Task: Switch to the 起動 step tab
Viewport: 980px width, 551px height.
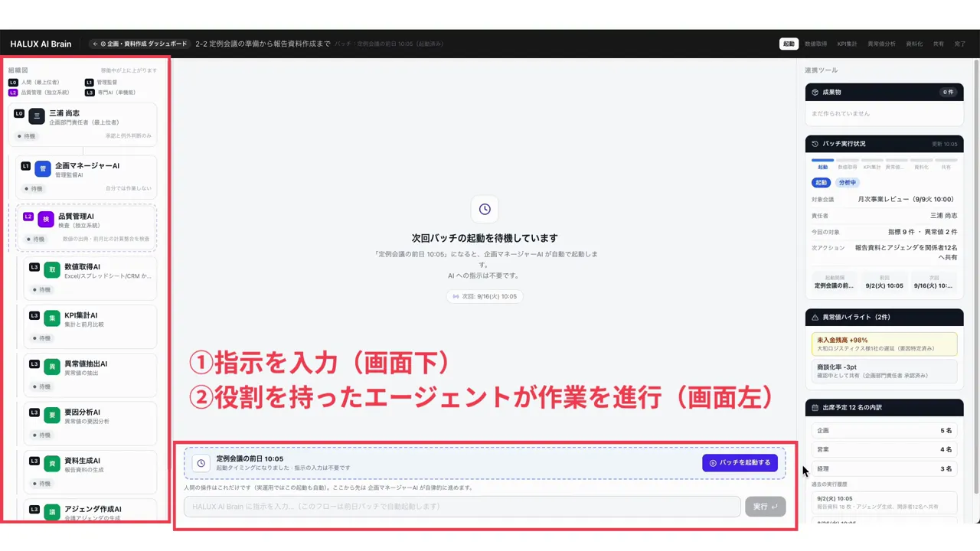Action: (x=789, y=44)
